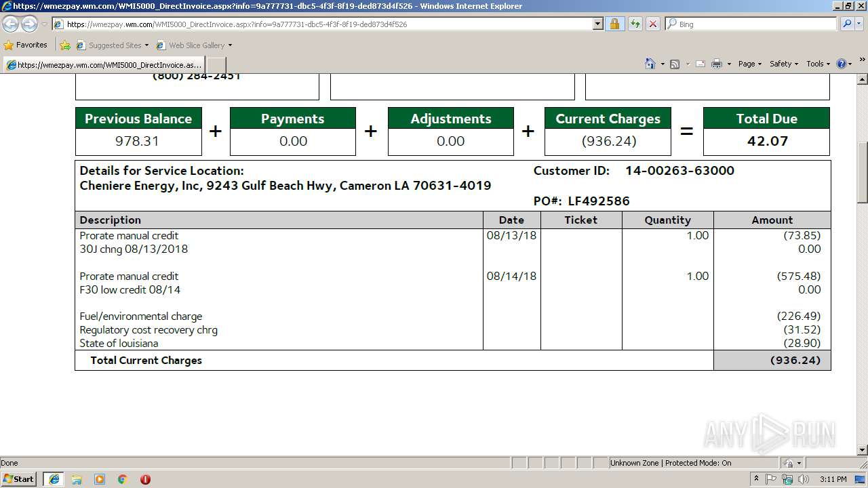Launch Google Chrome from taskbar
Image resolution: width=868 pixels, height=488 pixels.
pos(123,479)
